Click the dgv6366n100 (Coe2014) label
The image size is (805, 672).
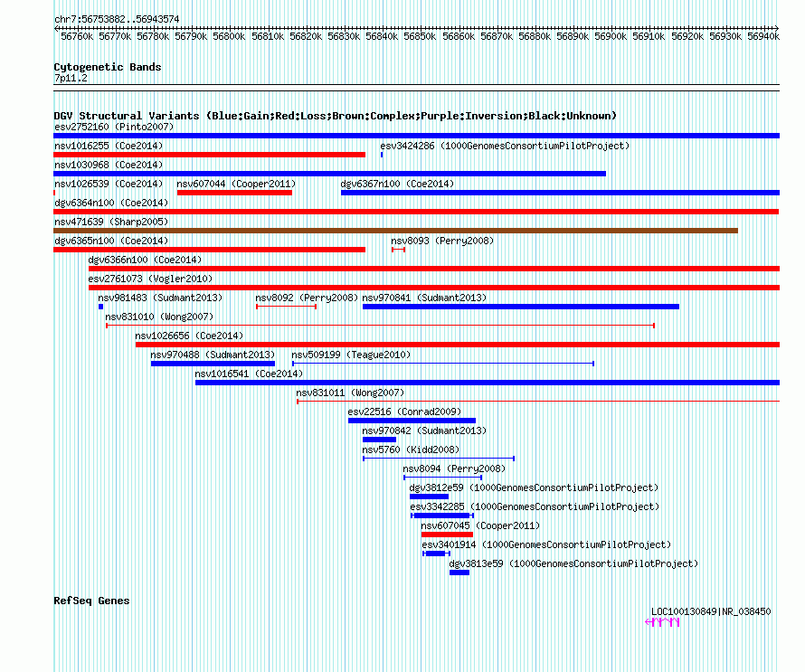(x=145, y=260)
